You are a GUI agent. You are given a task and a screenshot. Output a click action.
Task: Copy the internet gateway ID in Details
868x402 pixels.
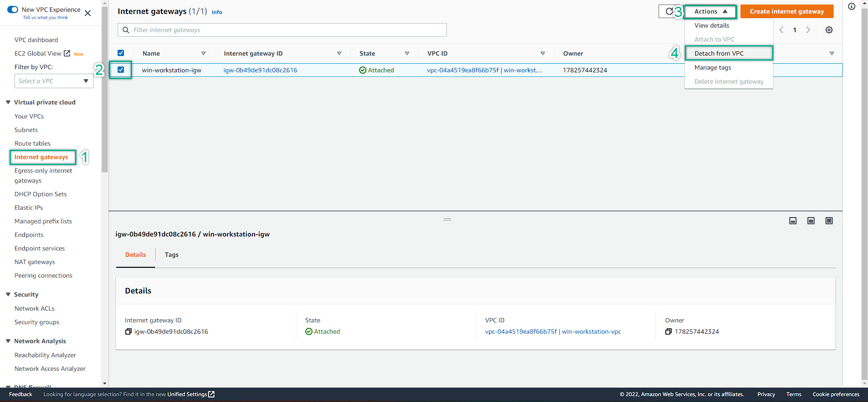128,331
